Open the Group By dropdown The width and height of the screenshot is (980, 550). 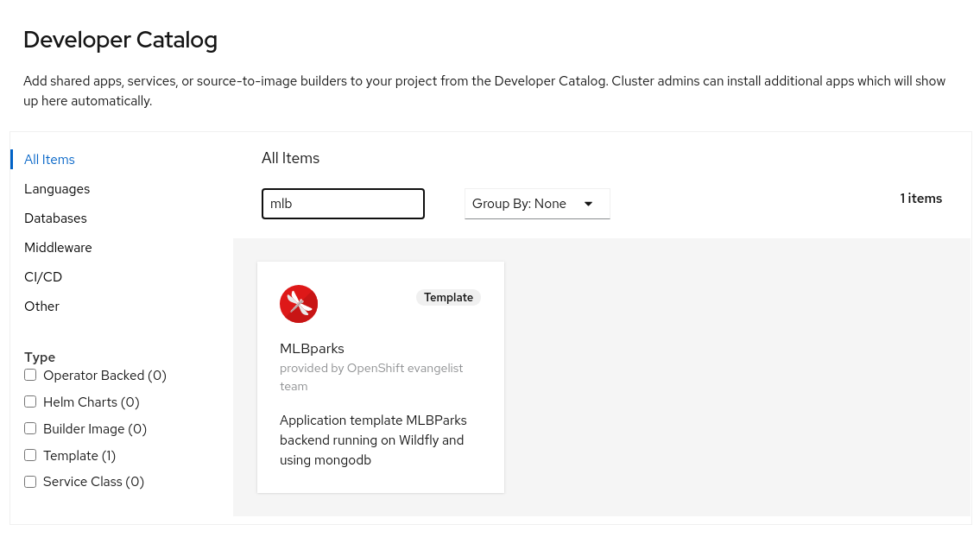point(537,204)
